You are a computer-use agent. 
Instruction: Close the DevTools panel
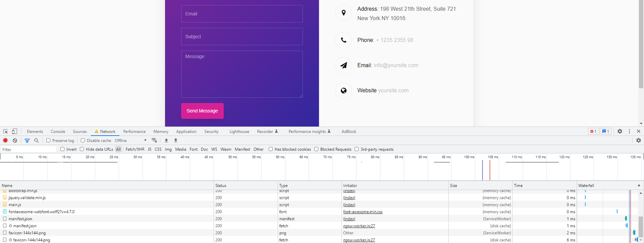click(639, 132)
